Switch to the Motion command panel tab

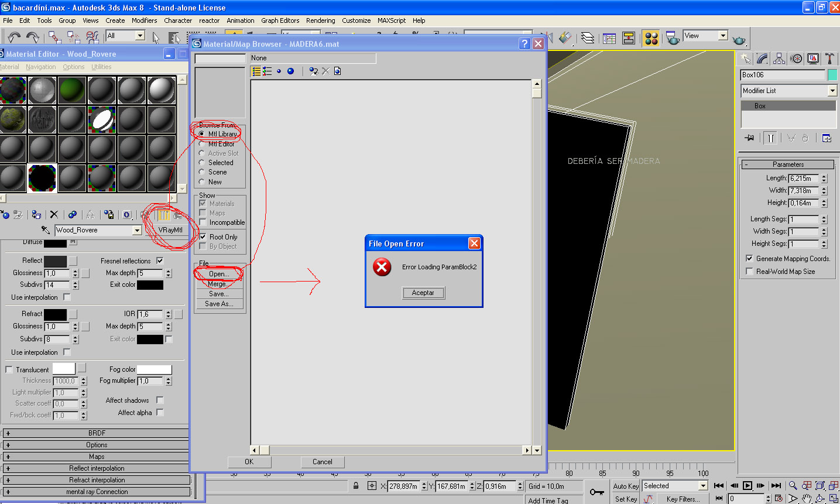pyautogui.click(x=796, y=59)
